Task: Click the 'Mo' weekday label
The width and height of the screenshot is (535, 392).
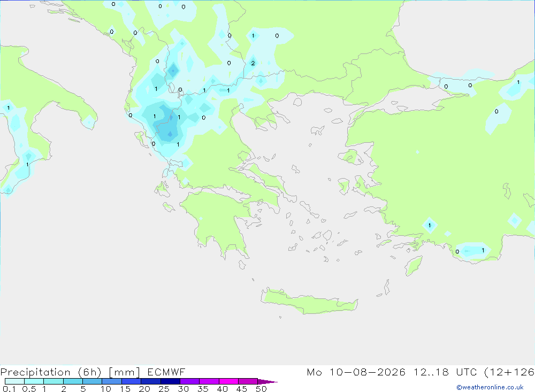Action: point(314,372)
